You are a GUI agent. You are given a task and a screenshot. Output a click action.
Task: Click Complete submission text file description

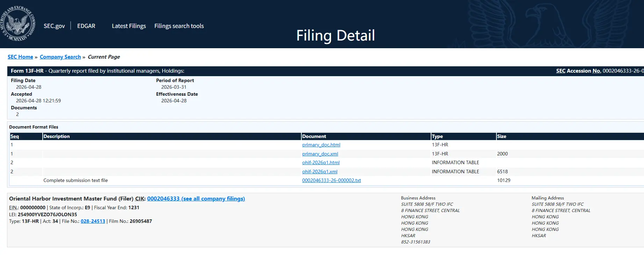(76, 180)
